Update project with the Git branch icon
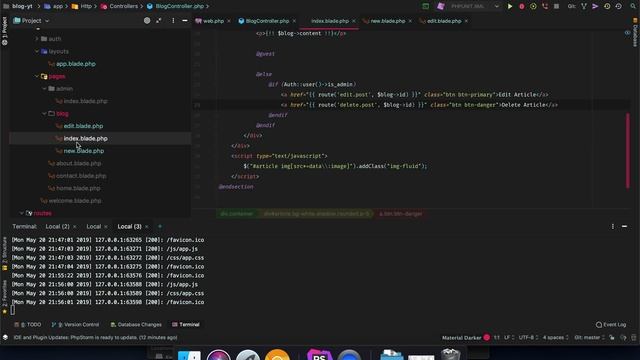 point(584,6)
